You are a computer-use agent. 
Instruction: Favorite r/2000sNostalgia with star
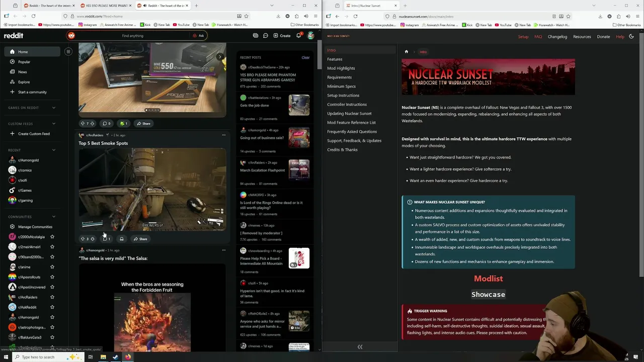click(52, 237)
